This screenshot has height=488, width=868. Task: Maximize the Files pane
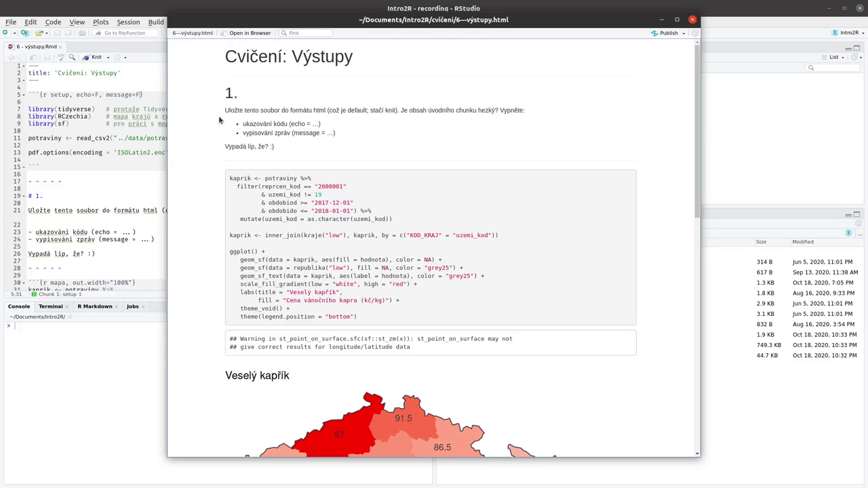[x=857, y=214]
